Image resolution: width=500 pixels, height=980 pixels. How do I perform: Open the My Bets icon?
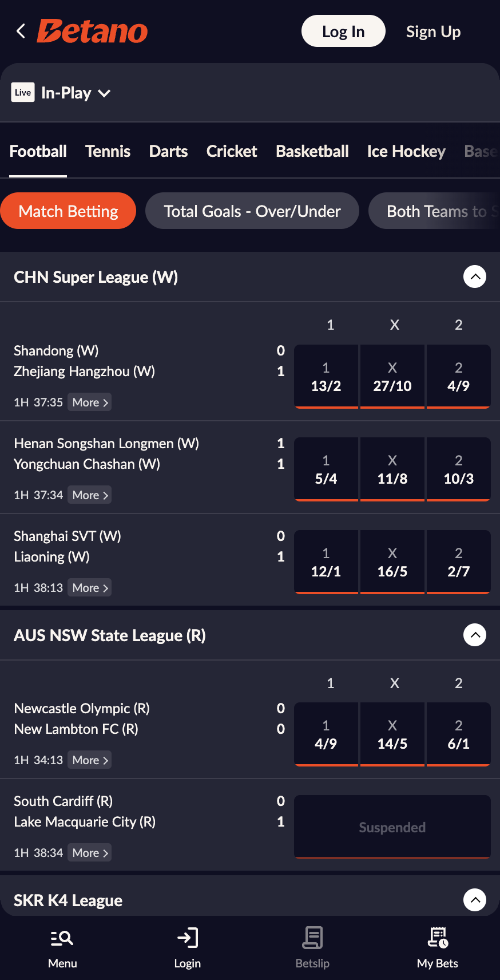[x=438, y=939]
